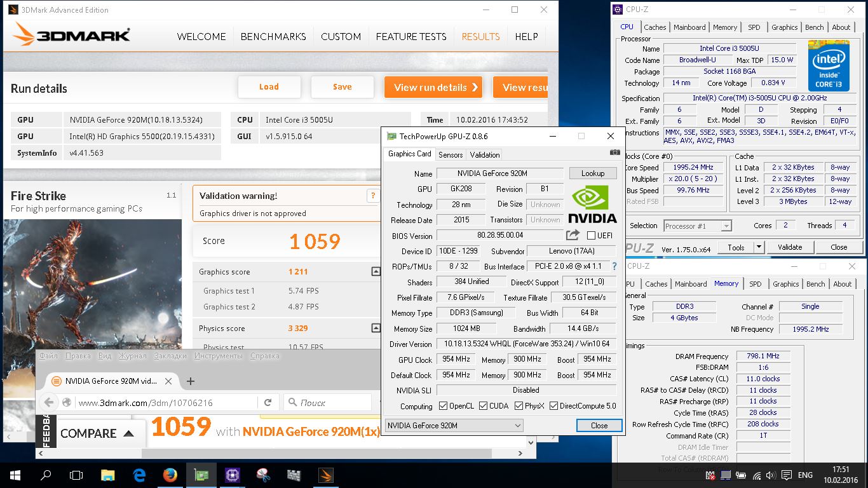This screenshot has height=488, width=868.
Task: Open the Правка menu in Firefox
Action: pyautogui.click(x=78, y=356)
